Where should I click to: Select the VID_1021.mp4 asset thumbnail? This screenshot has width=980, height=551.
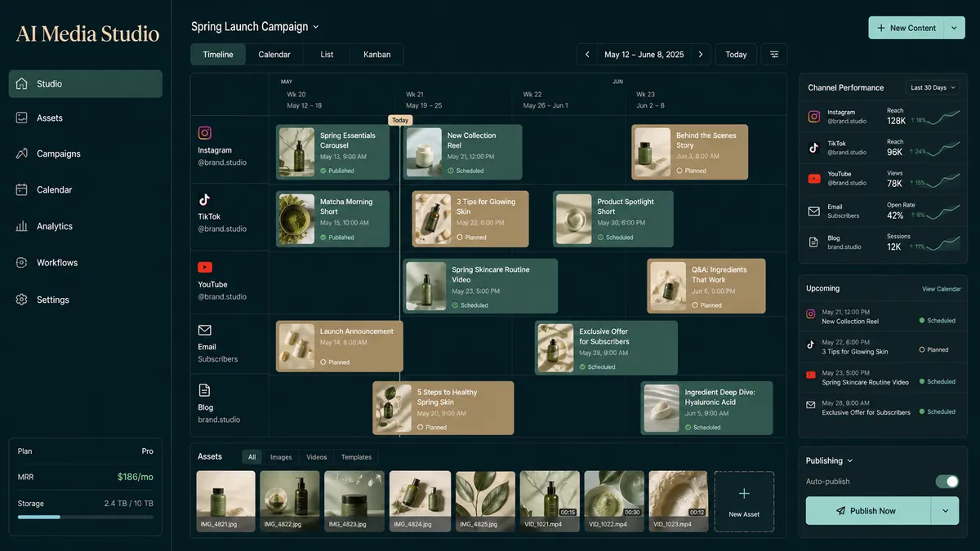click(x=550, y=501)
